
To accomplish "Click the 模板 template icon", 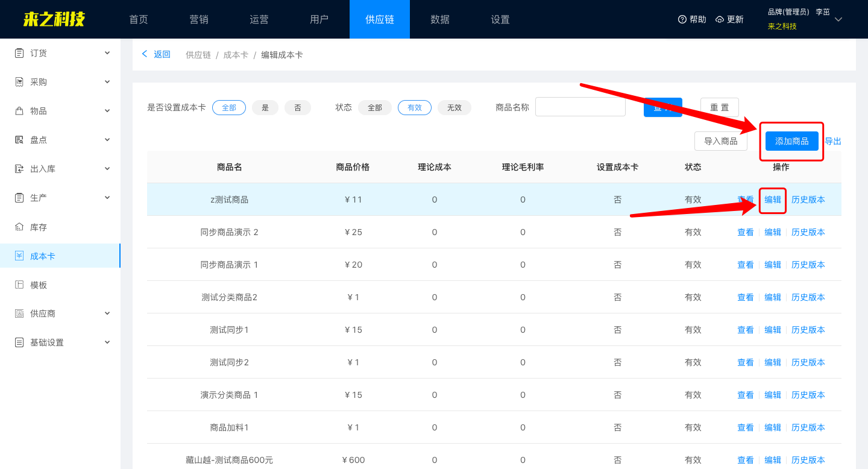I will [19, 285].
